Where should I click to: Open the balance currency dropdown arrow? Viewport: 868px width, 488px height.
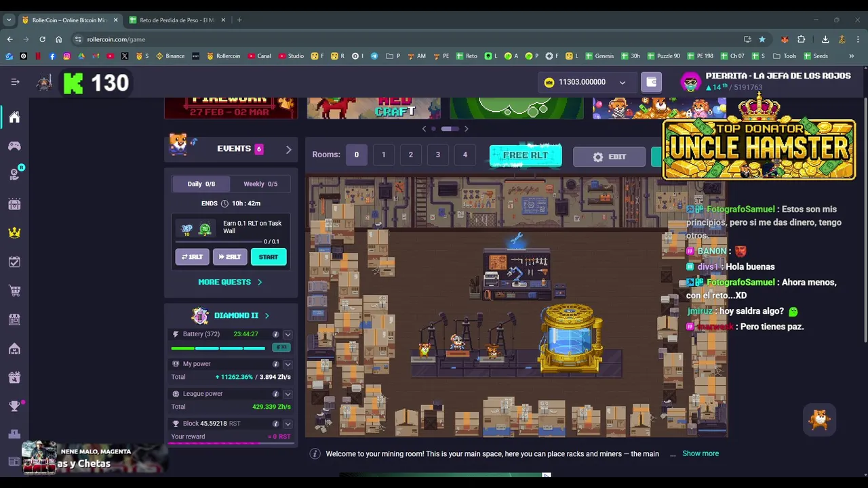coord(623,83)
